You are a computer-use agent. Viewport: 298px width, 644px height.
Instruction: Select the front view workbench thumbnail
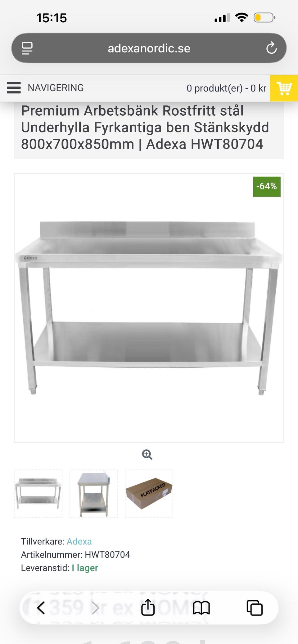click(x=38, y=494)
